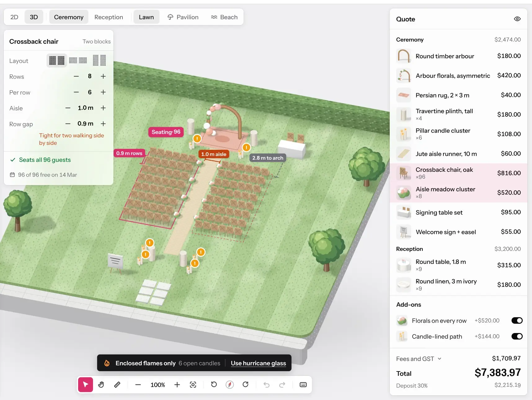Zoom in with the plus button

pos(177,385)
